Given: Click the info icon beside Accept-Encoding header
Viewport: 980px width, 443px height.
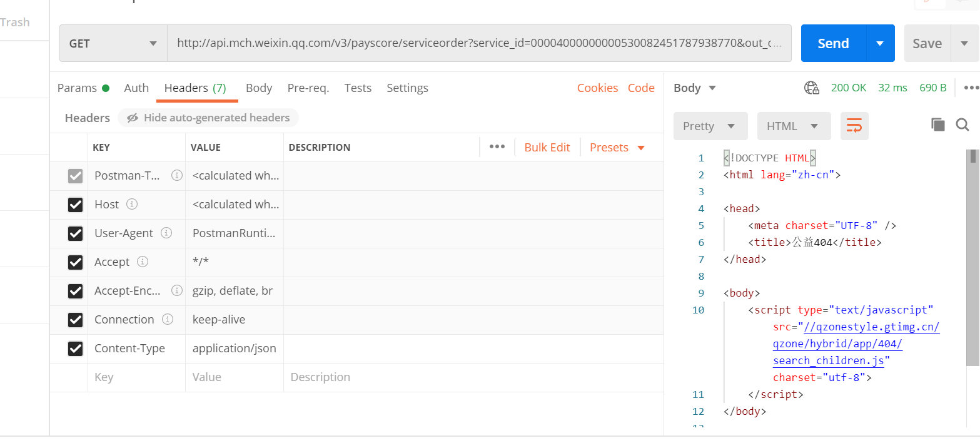Looking at the screenshot, I should (177, 291).
